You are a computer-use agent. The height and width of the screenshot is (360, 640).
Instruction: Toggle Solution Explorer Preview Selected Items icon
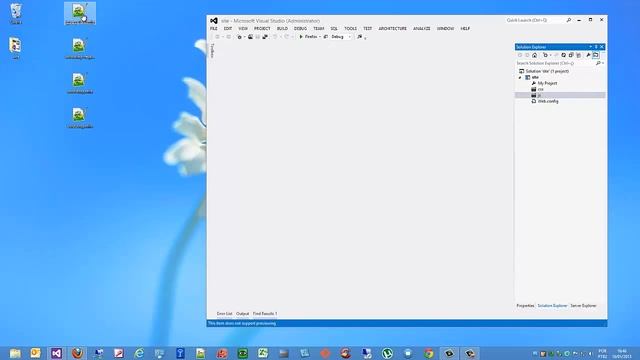[596, 55]
